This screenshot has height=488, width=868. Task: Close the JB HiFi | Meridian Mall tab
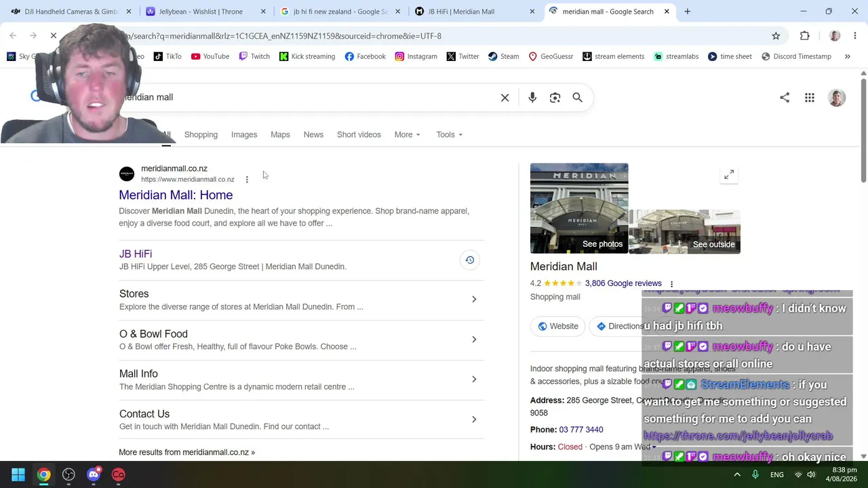532,12
